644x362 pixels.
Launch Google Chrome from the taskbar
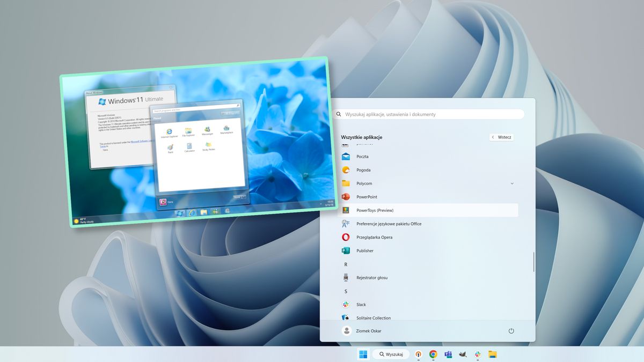[x=434, y=354]
